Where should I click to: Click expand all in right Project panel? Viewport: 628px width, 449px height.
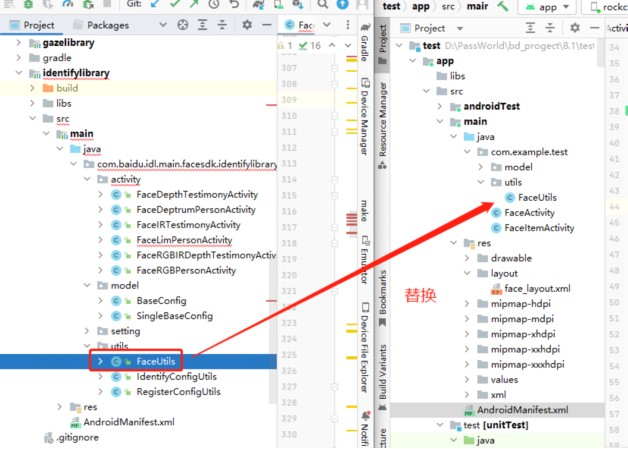click(530, 28)
